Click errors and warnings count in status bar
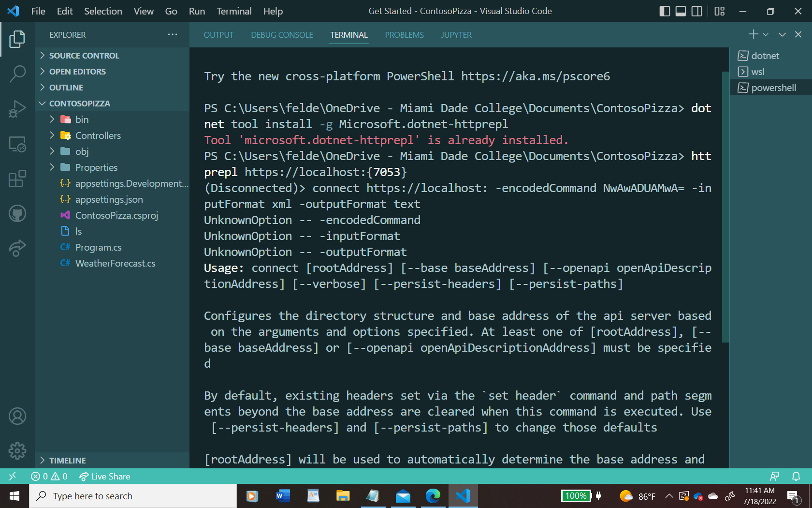 (x=49, y=477)
